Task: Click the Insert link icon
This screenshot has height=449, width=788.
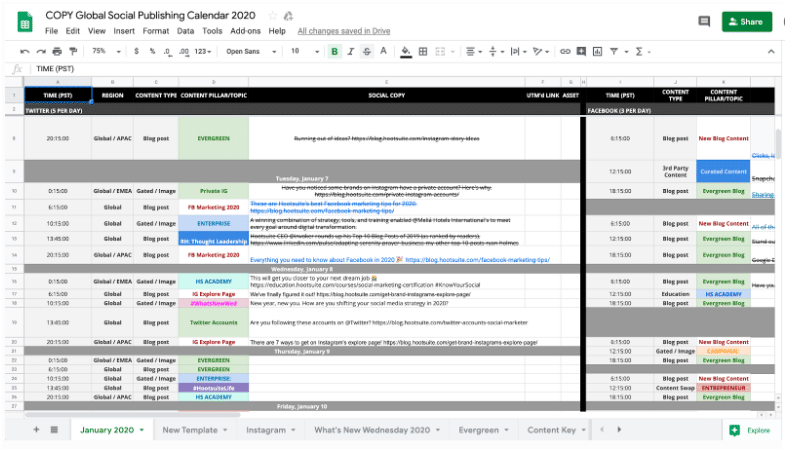Action: [565, 51]
